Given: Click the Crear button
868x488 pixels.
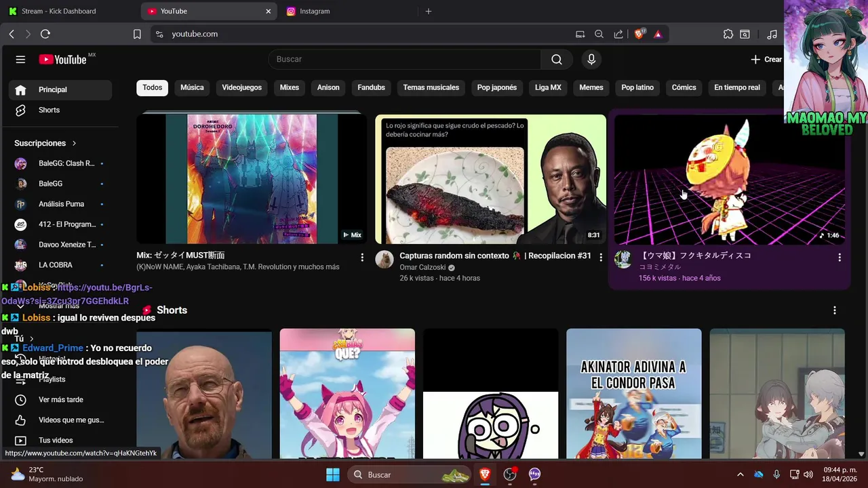Looking at the screenshot, I should tap(766, 60).
